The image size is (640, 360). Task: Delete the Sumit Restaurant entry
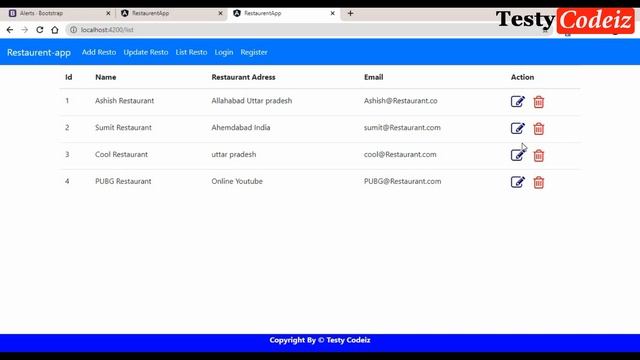coord(538,129)
